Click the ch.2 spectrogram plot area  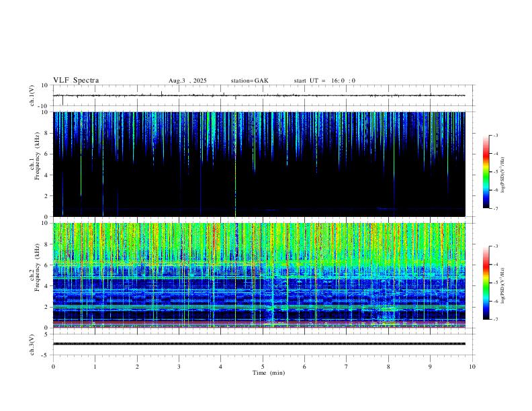[x=259, y=275]
